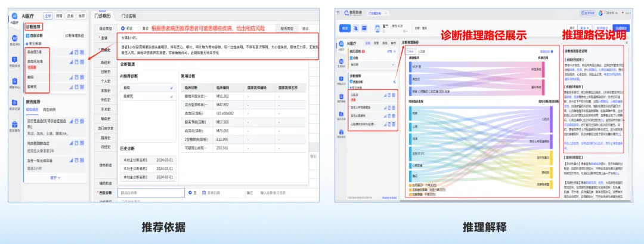The width and height of the screenshot is (644, 244).
Task: Select 肩周炎(国标) row in 常用诊断 table
Action: 244,130
